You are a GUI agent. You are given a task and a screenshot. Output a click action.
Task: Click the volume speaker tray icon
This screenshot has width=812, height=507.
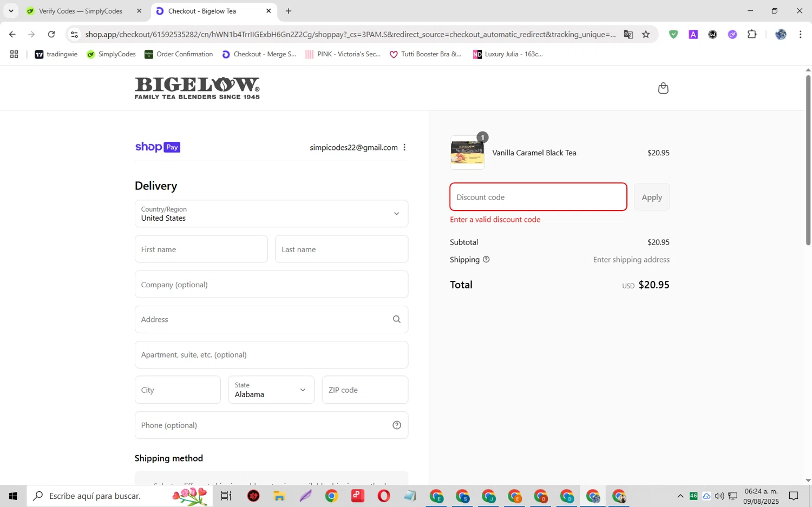719,496
